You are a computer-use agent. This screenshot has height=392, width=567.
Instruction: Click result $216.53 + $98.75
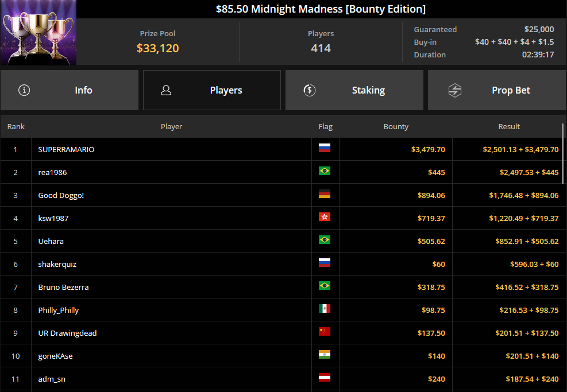[529, 310]
